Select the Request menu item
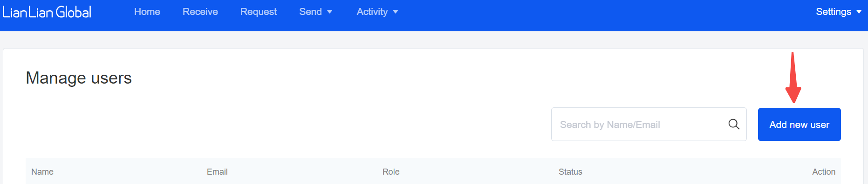This screenshot has height=184, width=868. (259, 12)
